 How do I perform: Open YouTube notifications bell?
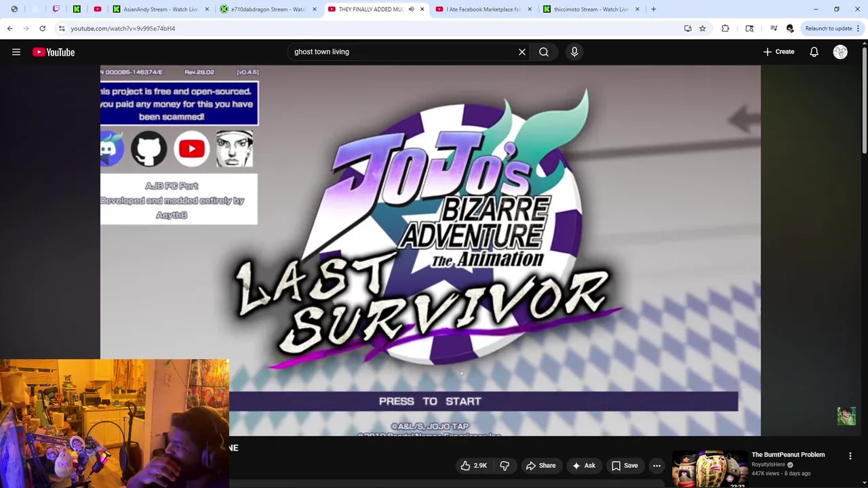814,52
